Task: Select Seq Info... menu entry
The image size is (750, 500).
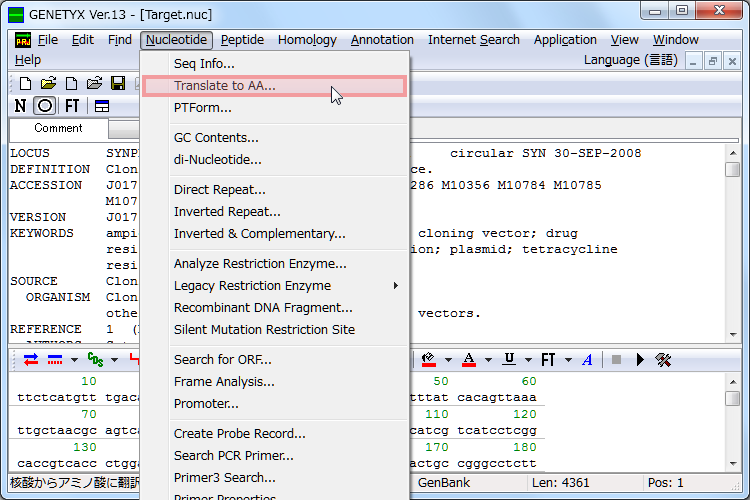Action: (275, 64)
